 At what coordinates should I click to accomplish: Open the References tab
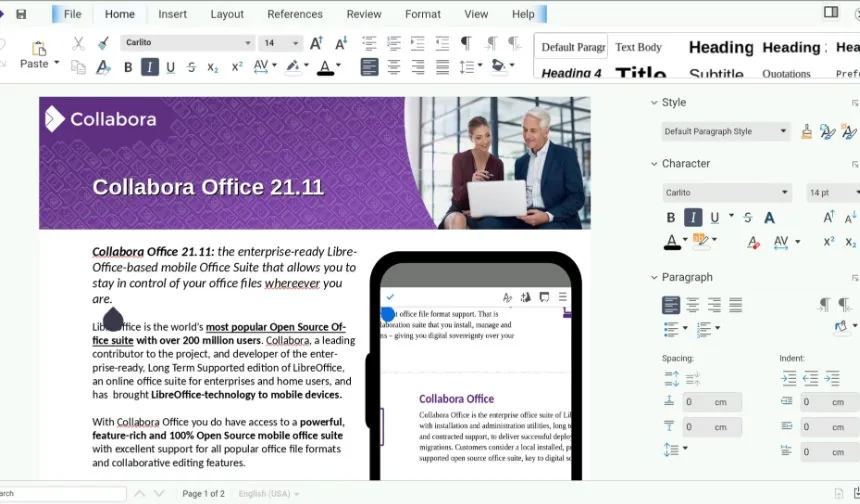pos(295,14)
